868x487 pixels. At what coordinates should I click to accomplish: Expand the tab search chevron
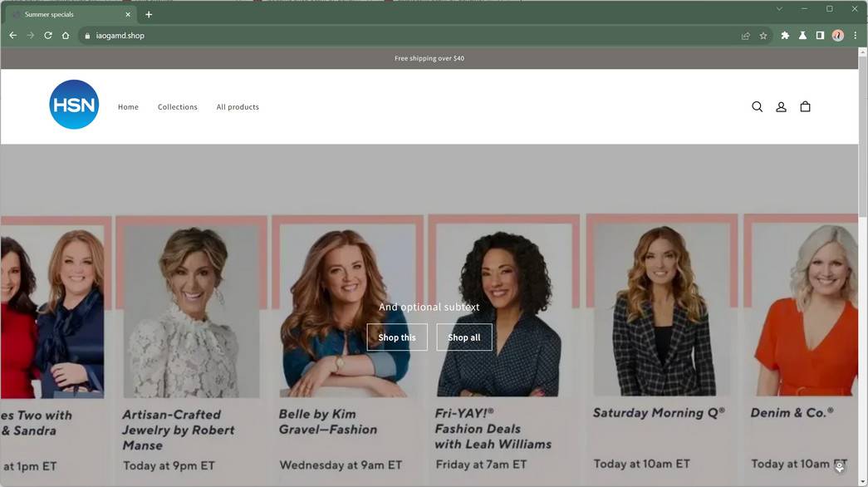click(779, 9)
